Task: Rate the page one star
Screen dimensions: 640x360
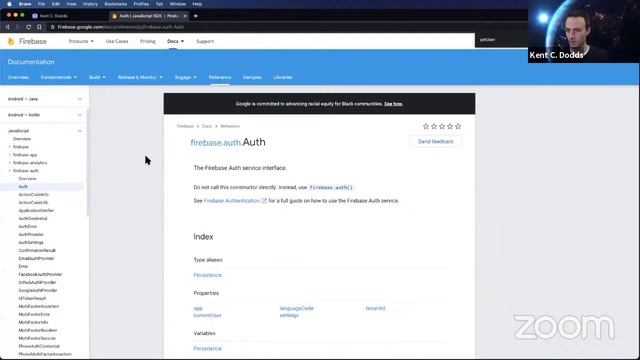Action: (426, 127)
